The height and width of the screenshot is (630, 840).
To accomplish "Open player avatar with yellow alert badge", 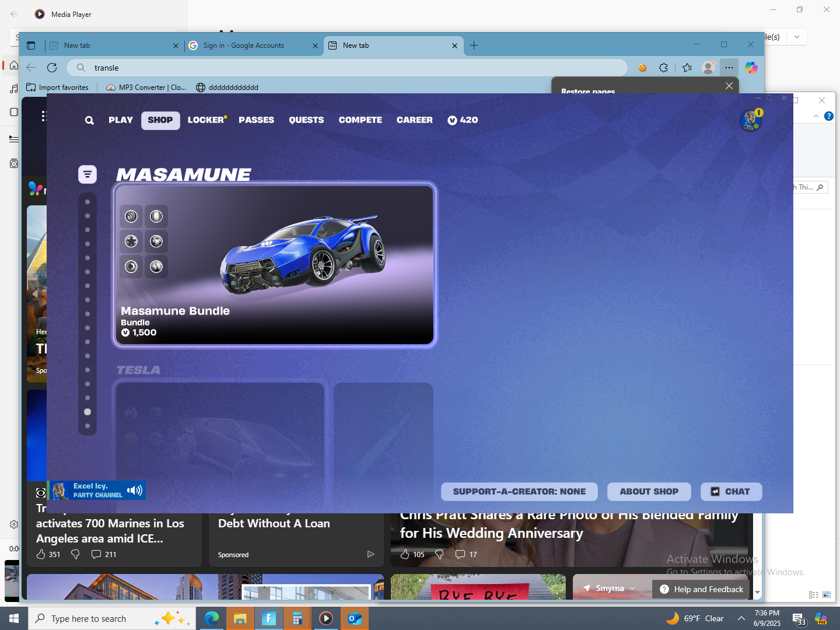I will pos(751,120).
